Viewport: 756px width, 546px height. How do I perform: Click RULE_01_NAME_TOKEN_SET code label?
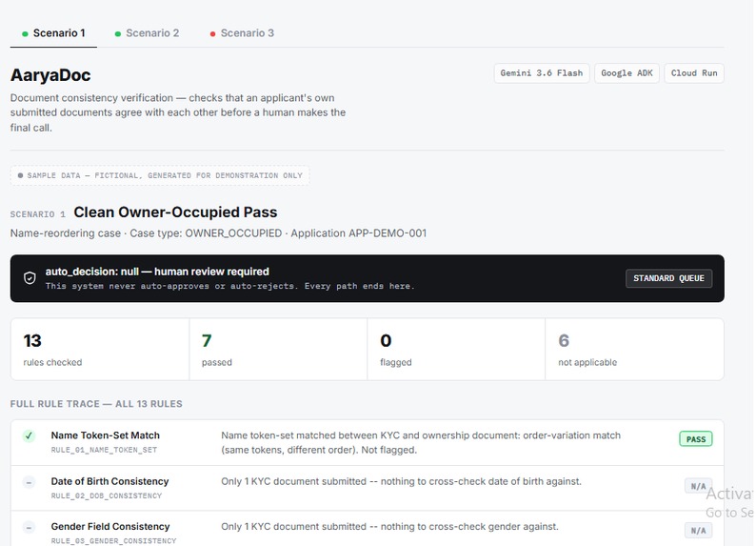pyautogui.click(x=104, y=450)
